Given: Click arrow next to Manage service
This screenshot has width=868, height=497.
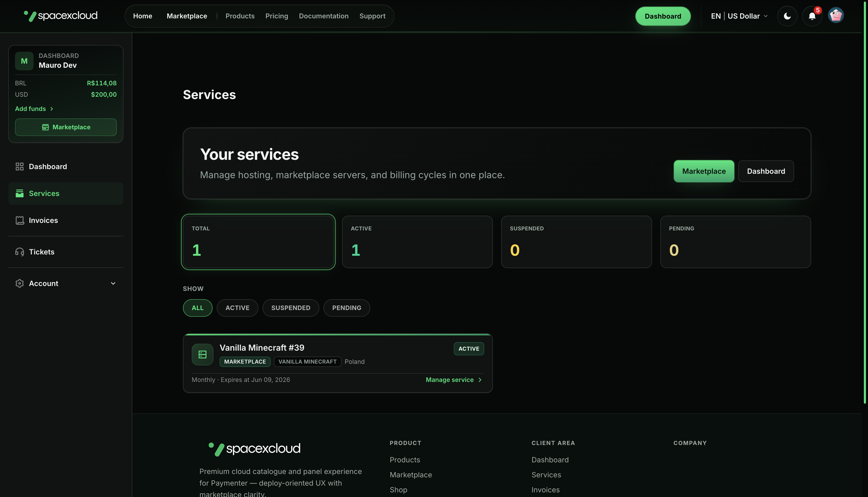Looking at the screenshot, I should pyautogui.click(x=480, y=380).
